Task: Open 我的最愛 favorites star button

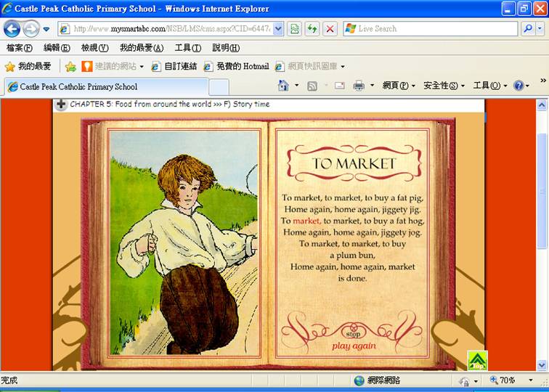Action: pos(28,66)
